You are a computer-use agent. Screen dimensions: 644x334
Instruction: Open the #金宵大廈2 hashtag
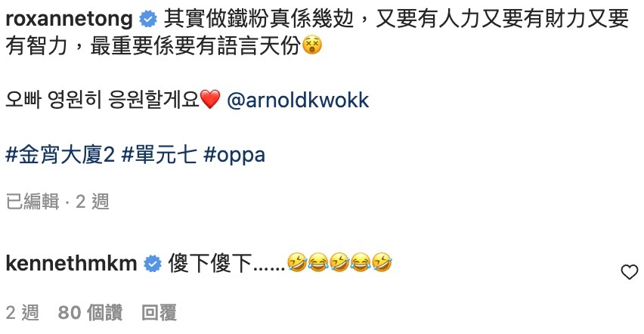coord(60,156)
